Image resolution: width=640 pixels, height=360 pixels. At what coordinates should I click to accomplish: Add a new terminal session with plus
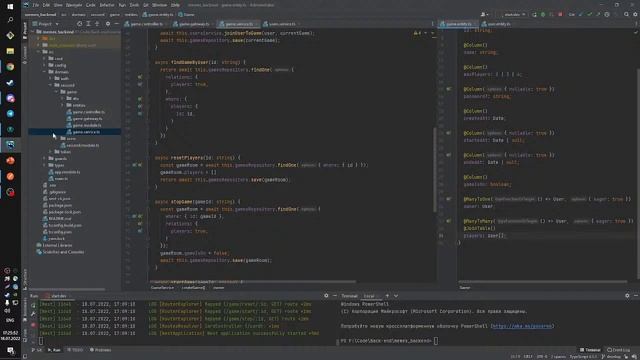pos(387,296)
